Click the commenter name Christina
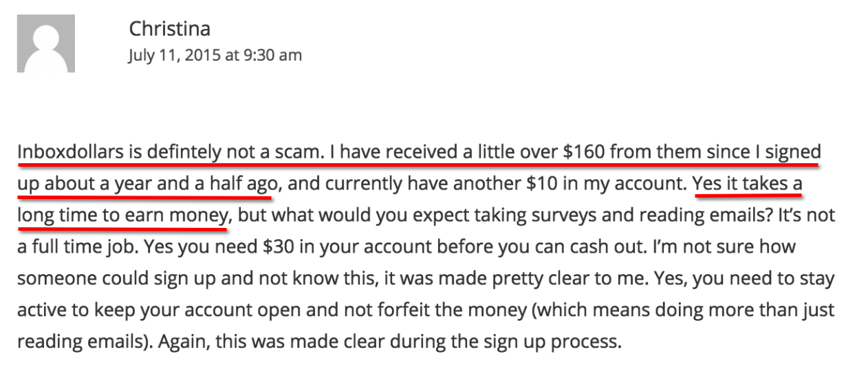 [x=169, y=29]
